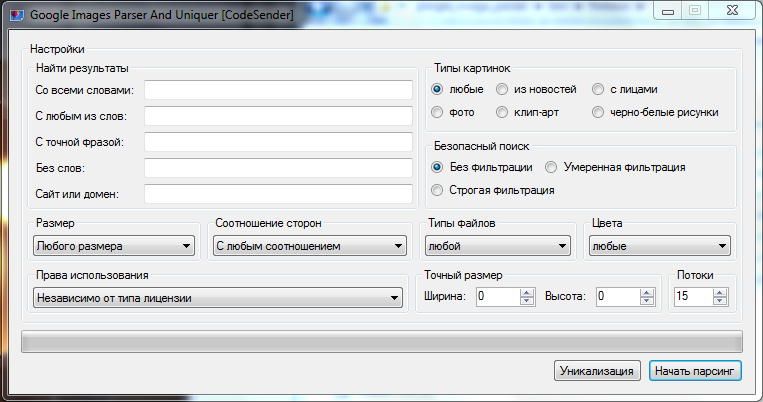The image size is (763, 402).
Task: Open the "Размер" dropdown
Action: click(x=114, y=246)
